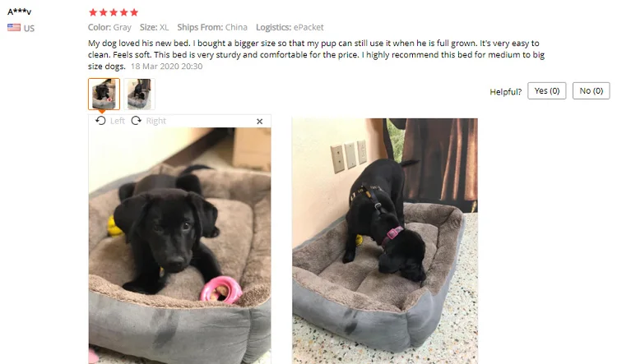Mark review helpful with Yes (0)
This screenshot has width=617, height=364.
547,91
